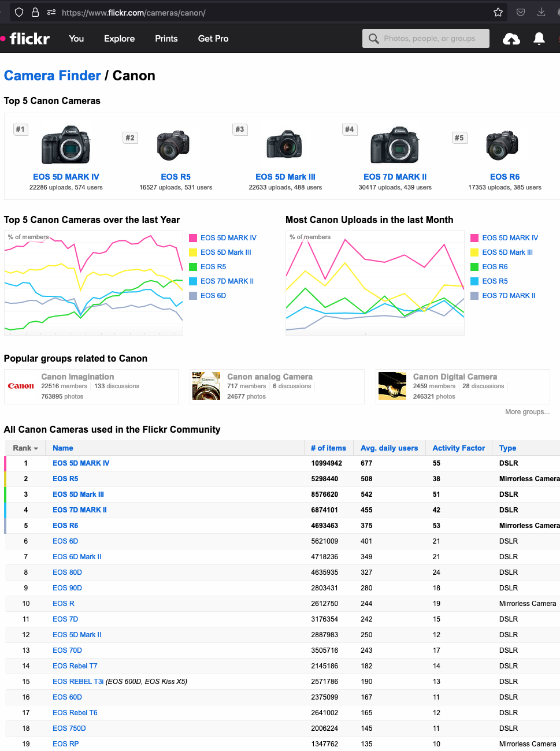The image size is (560, 751).
Task: Click Get Pro in navigation
Action: tap(213, 39)
